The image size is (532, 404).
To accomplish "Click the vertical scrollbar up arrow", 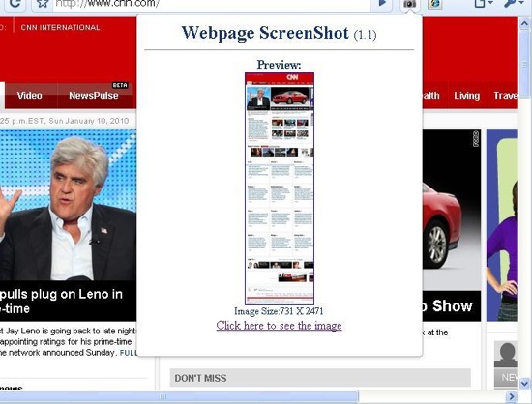I will click(524, 24).
